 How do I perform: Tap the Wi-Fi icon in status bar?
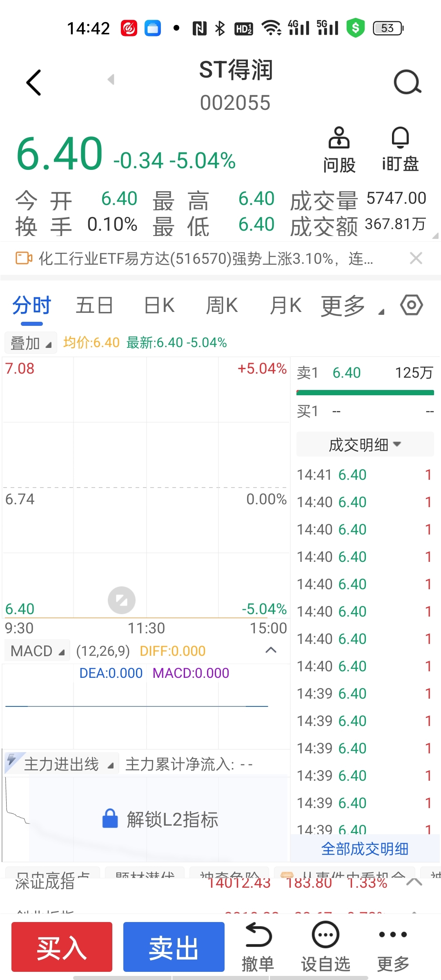[272, 28]
